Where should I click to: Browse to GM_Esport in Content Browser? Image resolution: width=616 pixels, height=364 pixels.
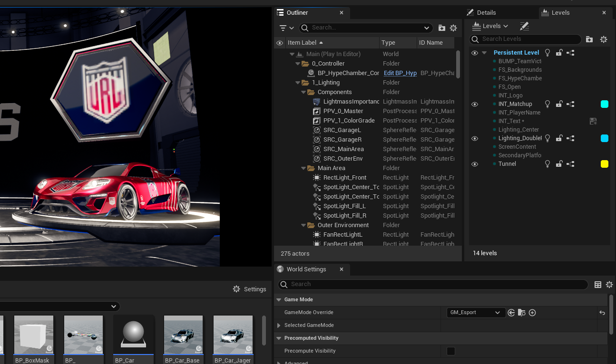[x=522, y=313]
